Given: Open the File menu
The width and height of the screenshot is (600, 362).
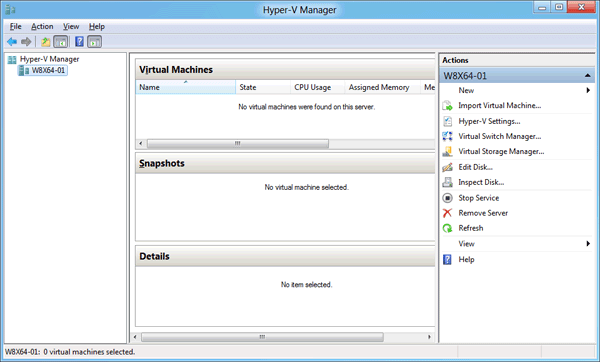Looking at the screenshot, I should pos(15,26).
